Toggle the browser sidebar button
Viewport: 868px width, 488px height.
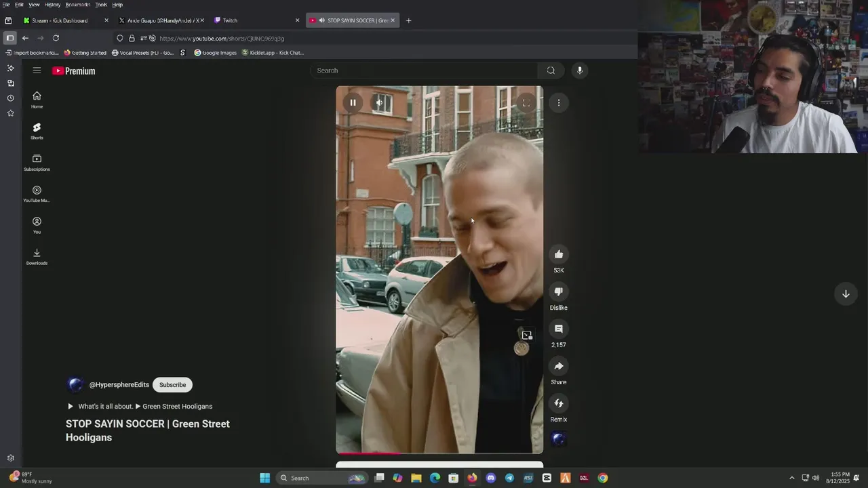coord(9,38)
